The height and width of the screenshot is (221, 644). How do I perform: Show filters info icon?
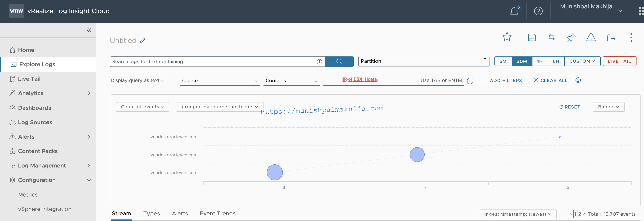(x=578, y=80)
